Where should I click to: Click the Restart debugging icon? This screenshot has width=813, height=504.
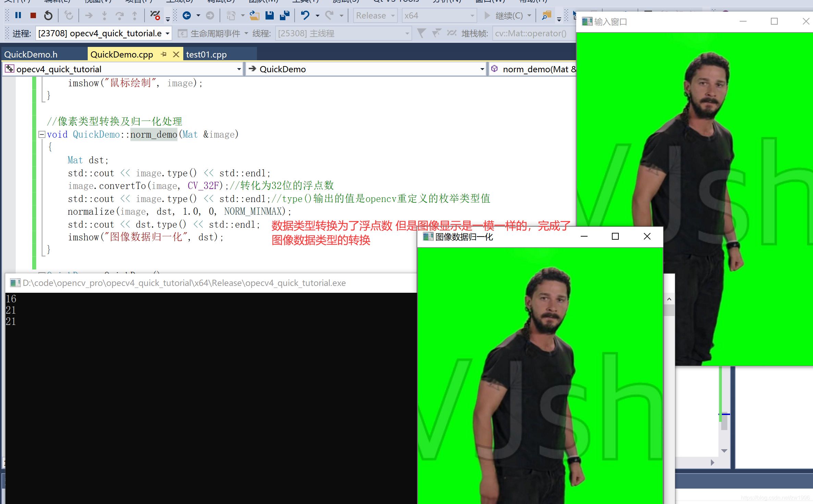click(x=48, y=15)
